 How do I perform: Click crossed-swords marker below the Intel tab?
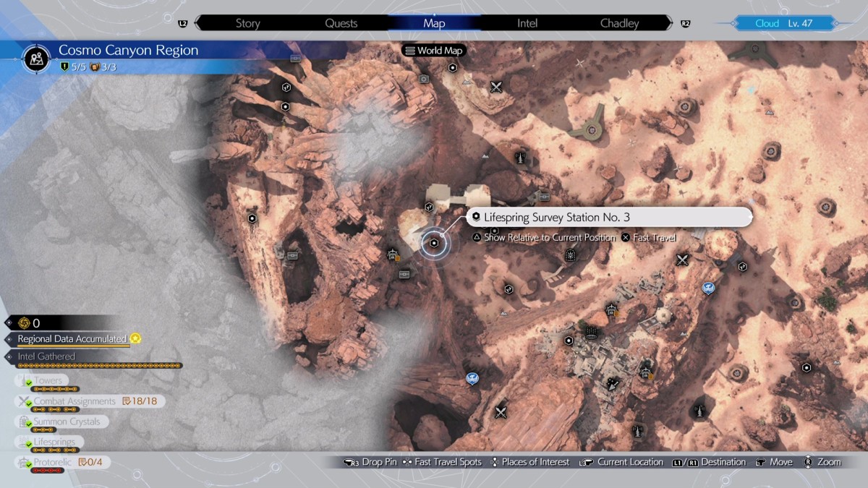click(x=496, y=87)
